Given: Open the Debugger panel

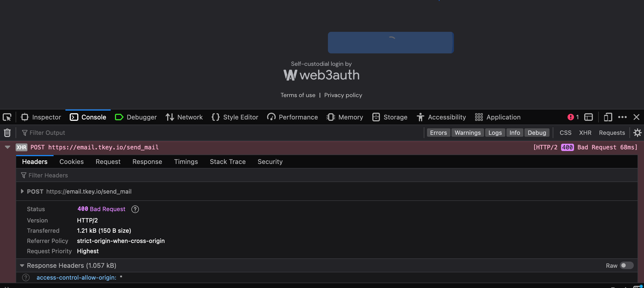Looking at the screenshot, I should (x=135, y=117).
